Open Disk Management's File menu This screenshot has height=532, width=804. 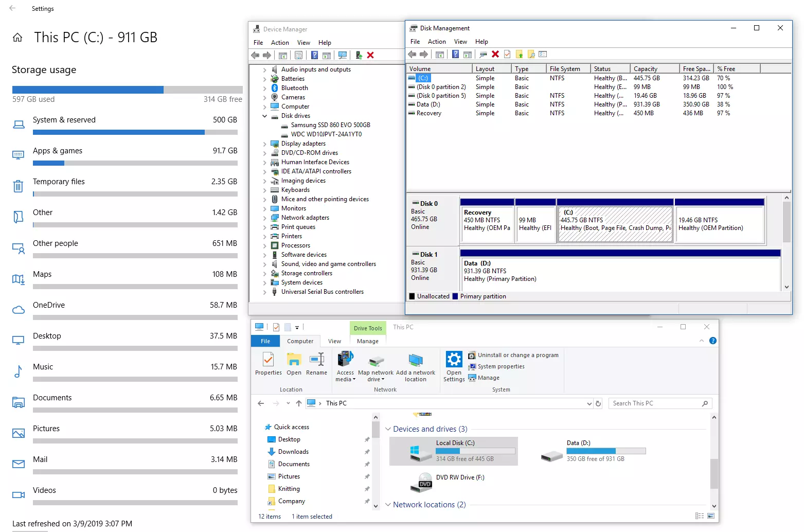415,42
